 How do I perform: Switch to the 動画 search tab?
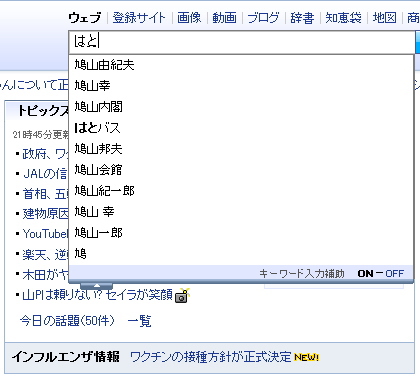coord(224,17)
